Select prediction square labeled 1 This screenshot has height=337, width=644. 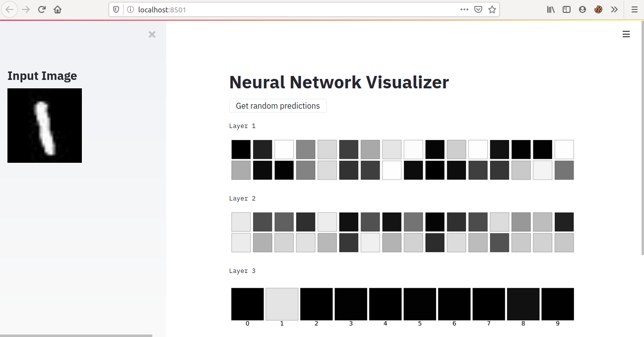click(282, 304)
